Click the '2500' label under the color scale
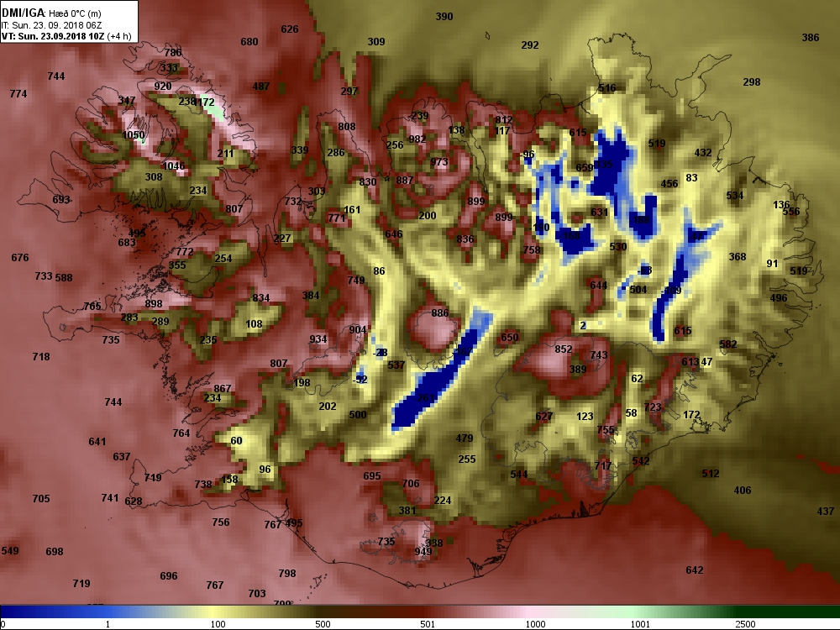The image size is (840, 630). pyautogui.click(x=745, y=624)
